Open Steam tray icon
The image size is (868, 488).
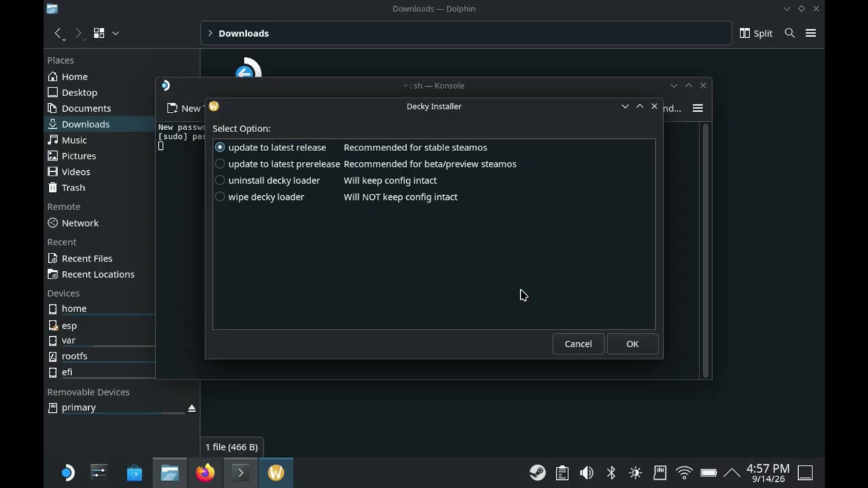point(538,472)
